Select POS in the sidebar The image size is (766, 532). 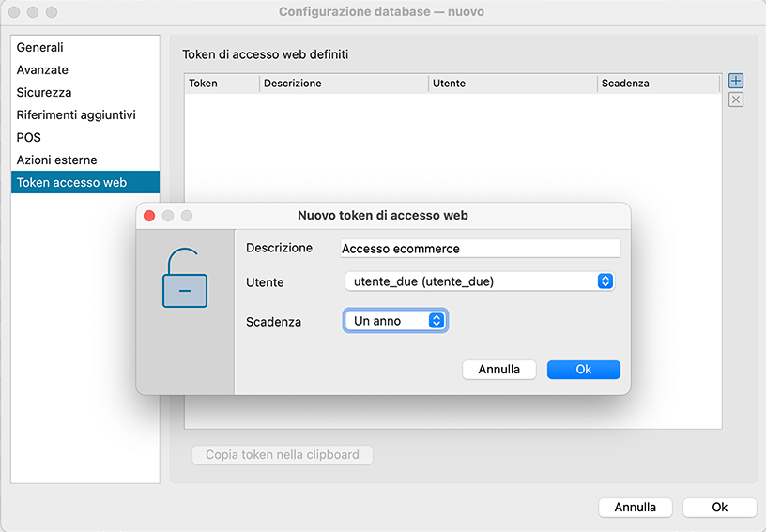click(x=29, y=138)
